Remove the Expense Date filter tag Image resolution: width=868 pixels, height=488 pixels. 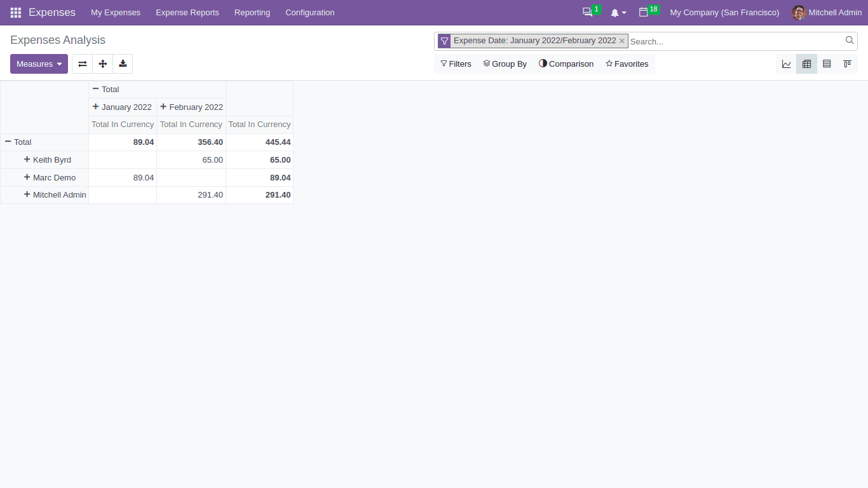tap(621, 41)
